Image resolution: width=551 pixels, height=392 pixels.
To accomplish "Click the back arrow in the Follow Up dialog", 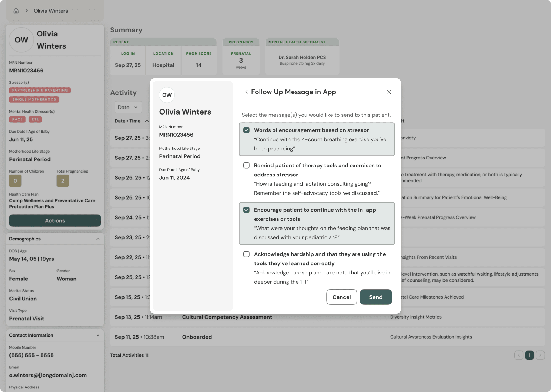I will coord(246,92).
